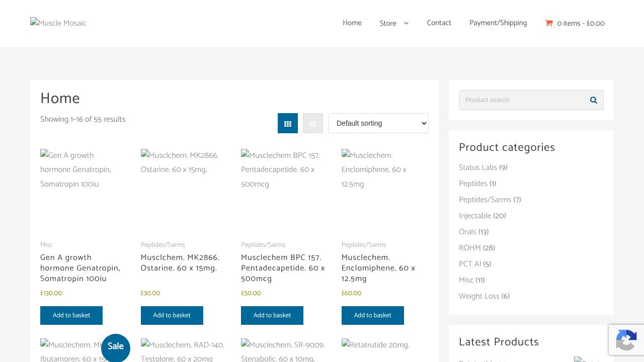644x362 pixels.
Task: Open the PCT AI category
Action: click(x=470, y=264)
